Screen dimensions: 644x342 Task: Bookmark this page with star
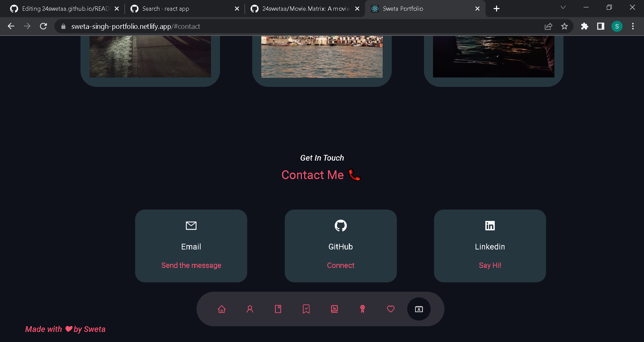(x=565, y=26)
